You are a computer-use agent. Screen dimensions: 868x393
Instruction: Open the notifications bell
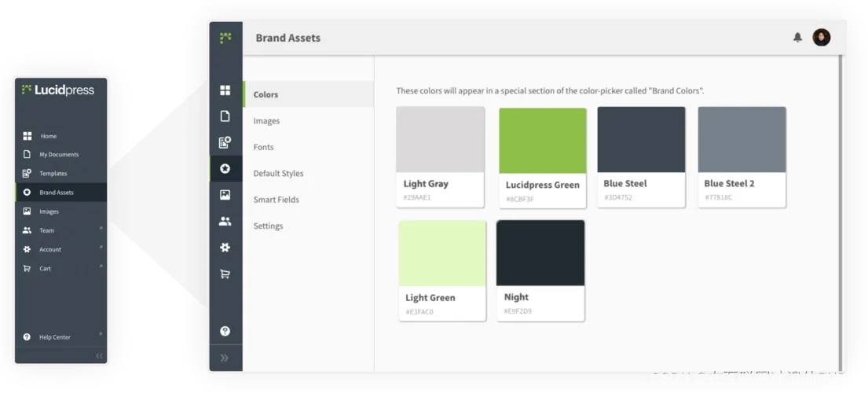[798, 37]
